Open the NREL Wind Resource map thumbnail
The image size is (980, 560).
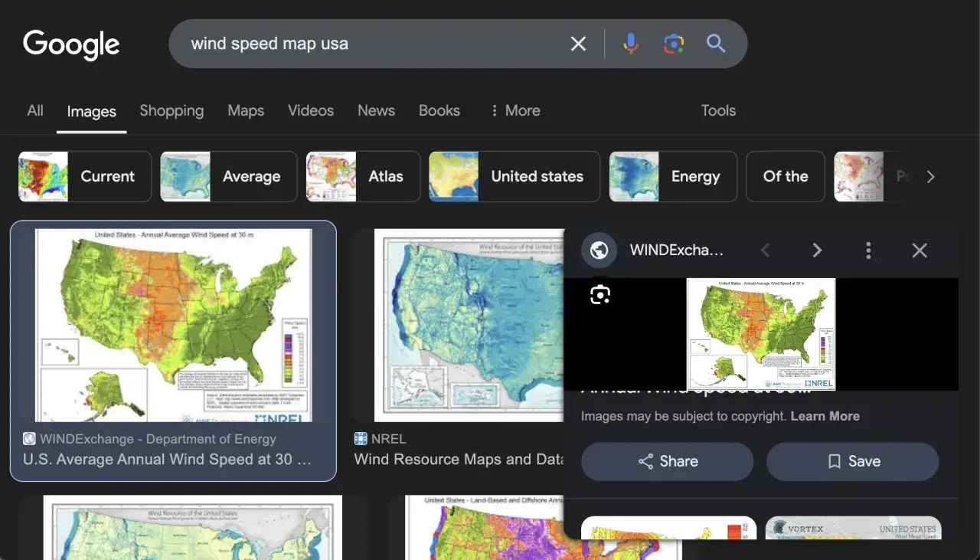tap(469, 325)
